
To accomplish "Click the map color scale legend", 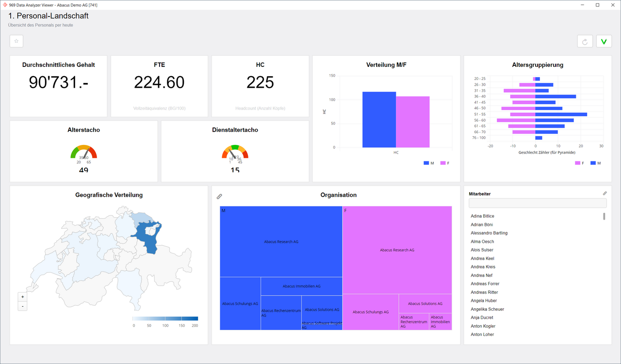I will (x=165, y=319).
